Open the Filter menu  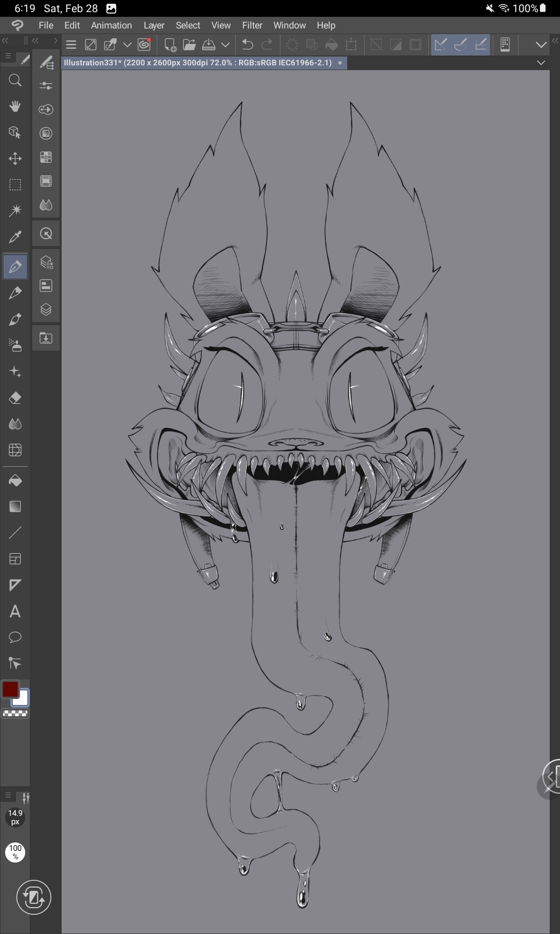pyautogui.click(x=252, y=25)
